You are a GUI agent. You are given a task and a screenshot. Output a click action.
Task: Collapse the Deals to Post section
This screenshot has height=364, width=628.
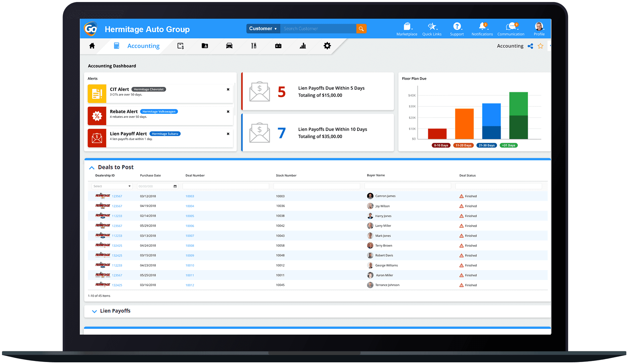(92, 167)
